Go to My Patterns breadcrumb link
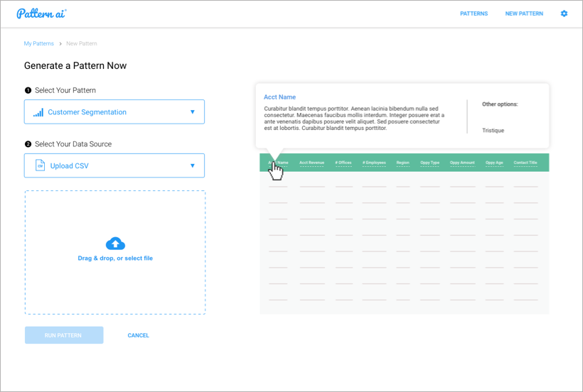This screenshot has height=392, width=583. [x=38, y=43]
